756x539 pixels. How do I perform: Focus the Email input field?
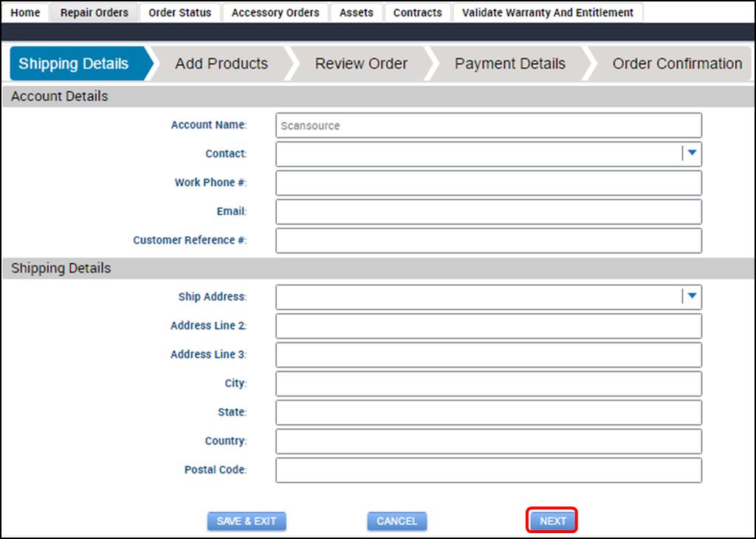click(489, 212)
